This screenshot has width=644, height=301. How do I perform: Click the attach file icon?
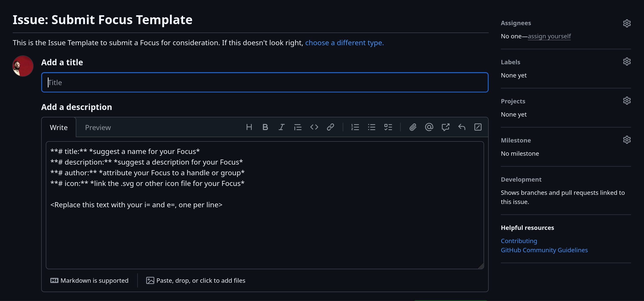[412, 127]
